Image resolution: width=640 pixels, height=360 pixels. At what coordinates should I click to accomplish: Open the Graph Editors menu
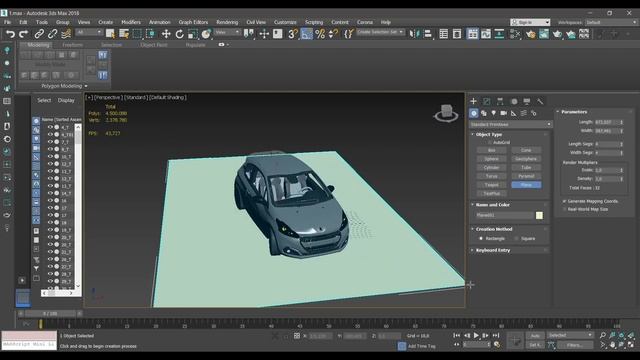point(193,22)
